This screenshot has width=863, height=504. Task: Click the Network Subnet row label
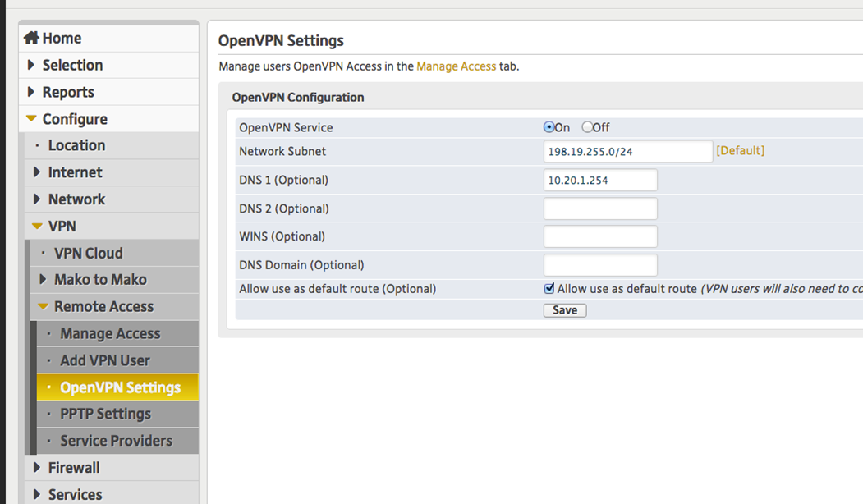(282, 151)
